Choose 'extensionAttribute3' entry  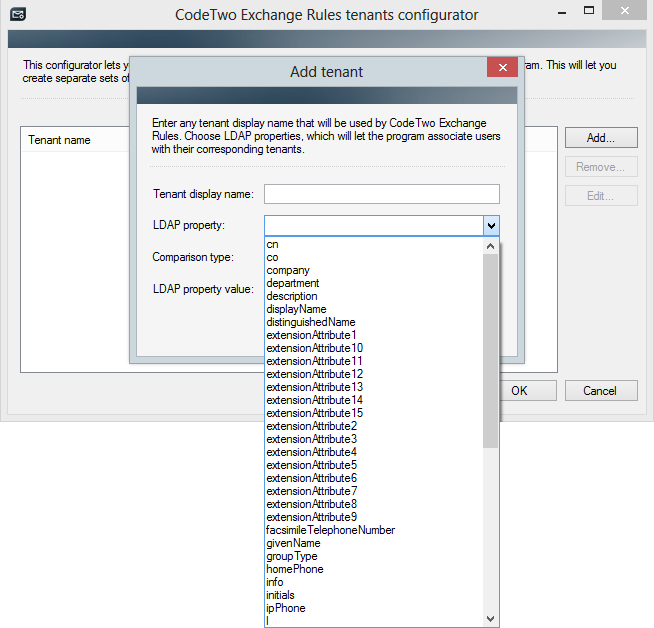pyautogui.click(x=374, y=439)
